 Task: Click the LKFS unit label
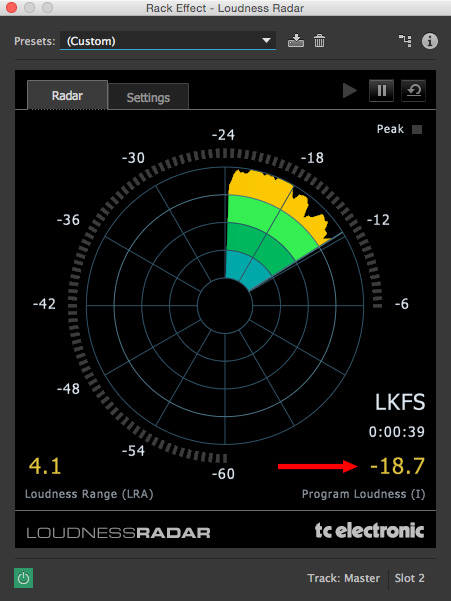400,402
